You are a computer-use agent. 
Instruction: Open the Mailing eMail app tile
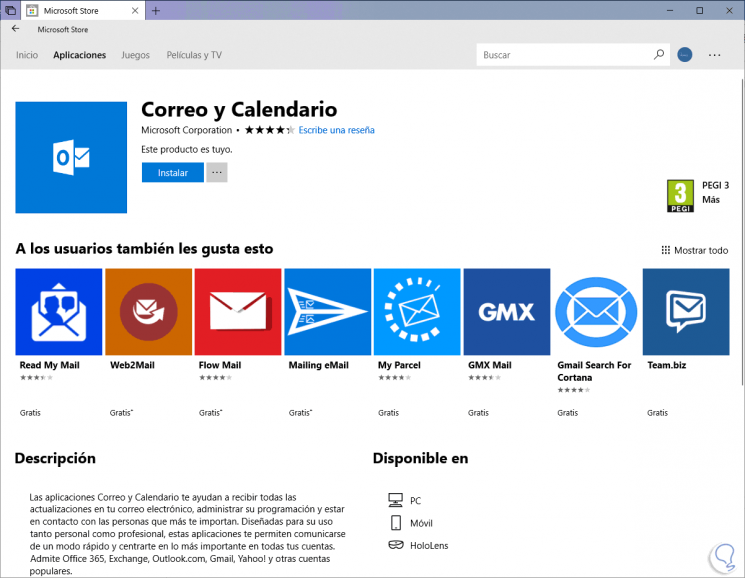[328, 312]
